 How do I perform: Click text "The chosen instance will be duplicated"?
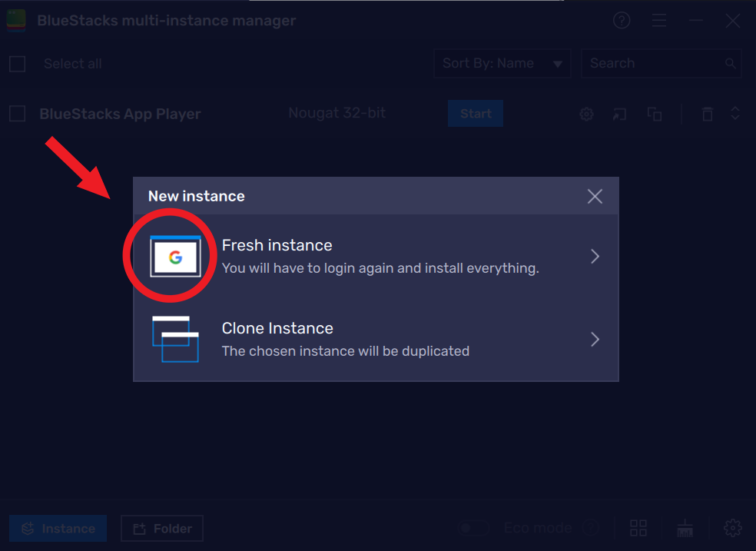pyautogui.click(x=345, y=351)
